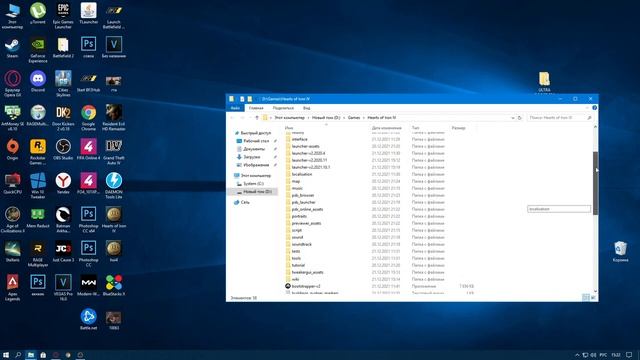Open Apex Legends desktop shortcut
This screenshot has height=360, width=640.
tap(12, 287)
